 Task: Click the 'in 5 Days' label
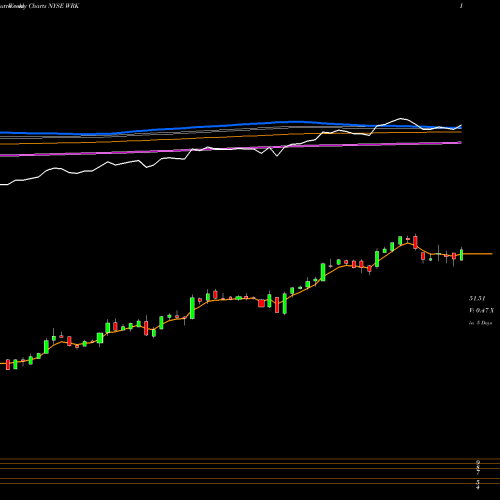pyautogui.click(x=480, y=323)
